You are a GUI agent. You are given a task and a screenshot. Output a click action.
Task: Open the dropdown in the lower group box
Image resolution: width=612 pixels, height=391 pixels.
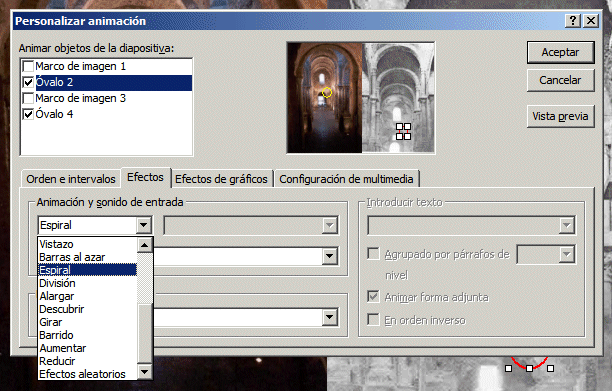coord(330,317)
